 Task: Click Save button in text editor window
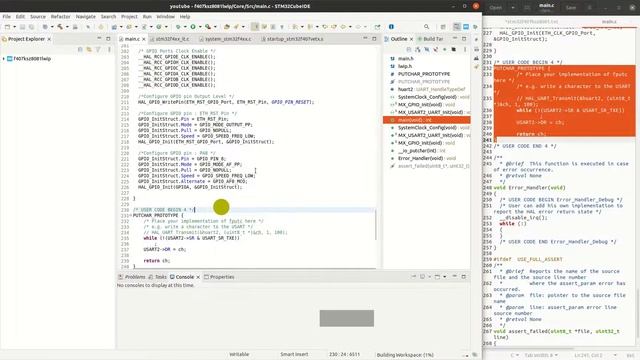pyautogui.click(x=571, y=7)
